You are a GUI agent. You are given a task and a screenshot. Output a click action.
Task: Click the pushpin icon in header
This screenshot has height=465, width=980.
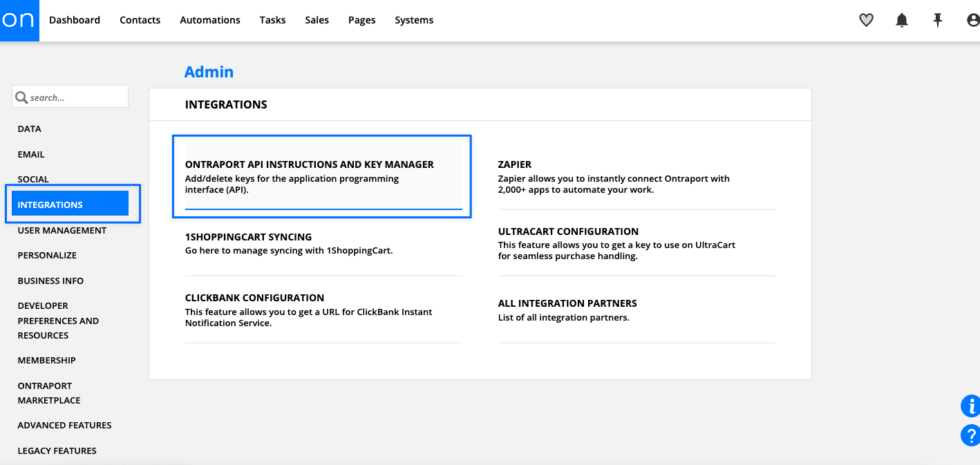(938, 21)
